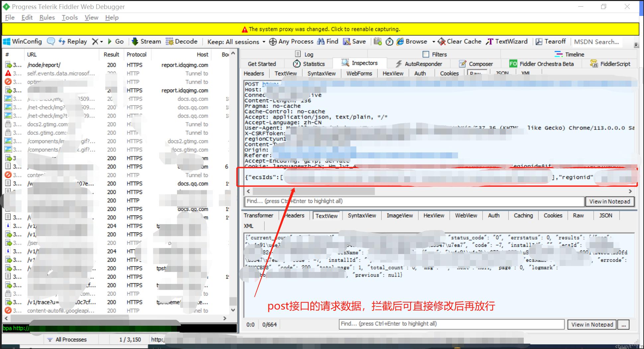This screenshot has width=644, height=349.
Task: Toggle Stream mode
Action: pyautogui.click(x=146, y=42)
